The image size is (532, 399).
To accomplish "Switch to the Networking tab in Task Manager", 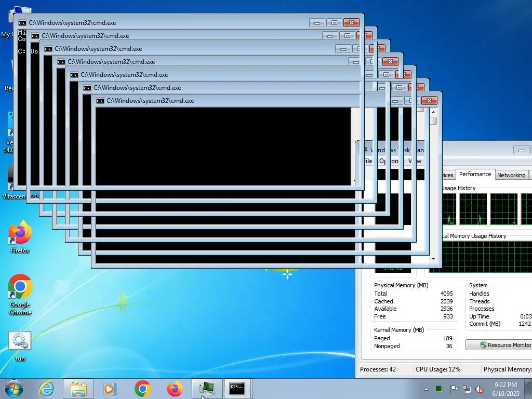I will point(511,175).
